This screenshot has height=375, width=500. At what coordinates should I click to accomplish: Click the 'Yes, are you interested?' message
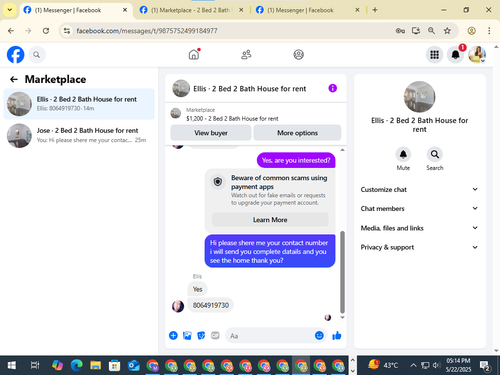(296, 160)
